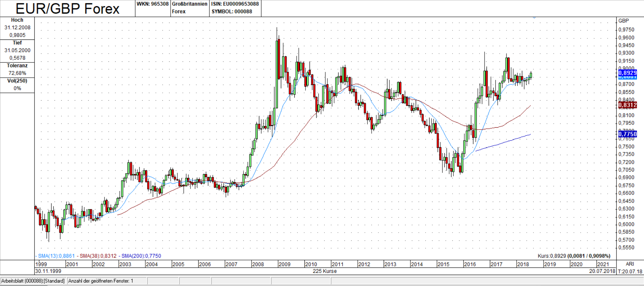Viewport: 644px width, 286px height.
Task: Select 2001 on the time axis
Action: tap(72, 264)
